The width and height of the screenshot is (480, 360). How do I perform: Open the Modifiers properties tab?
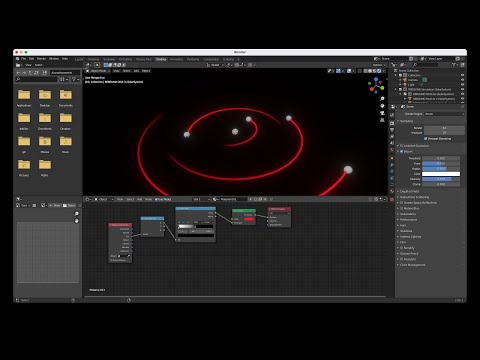(392, 165)
